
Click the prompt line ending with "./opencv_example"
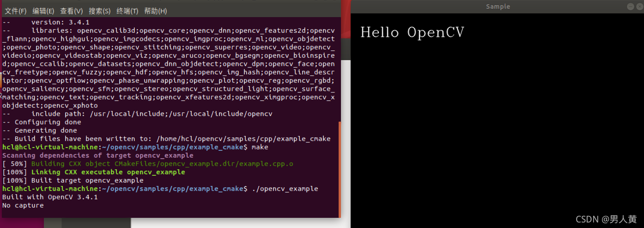click(x=160, y=189)
